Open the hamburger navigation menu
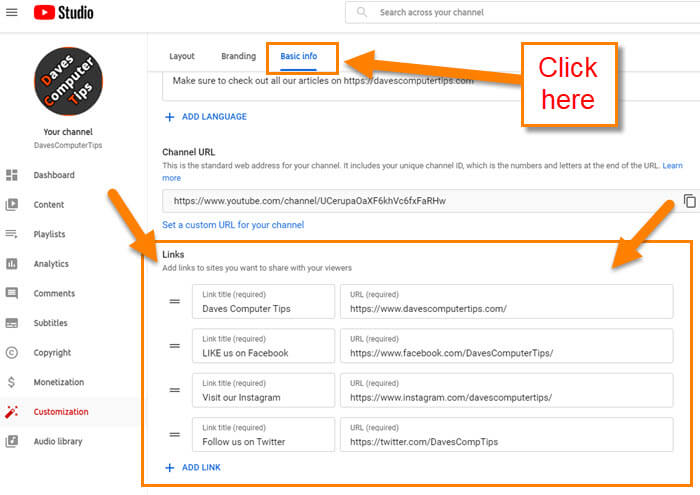The height and width of the screenshot is (495, 700). 12,12
